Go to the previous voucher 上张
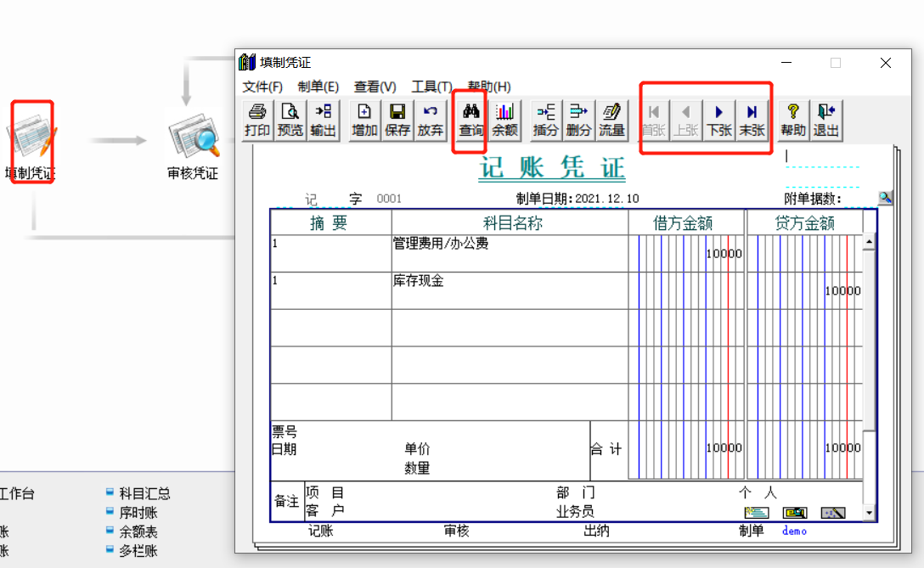 686,121
